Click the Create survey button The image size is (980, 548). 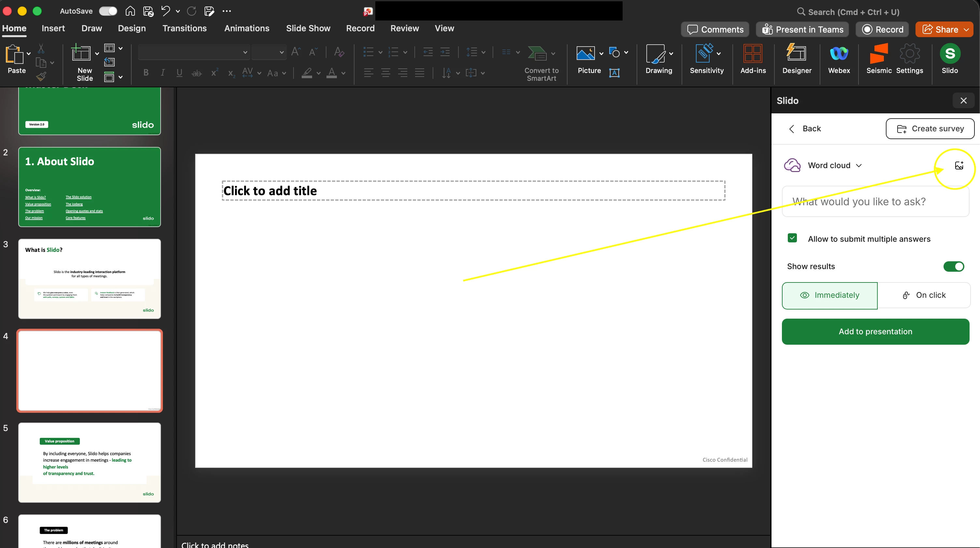click(930, 129)
